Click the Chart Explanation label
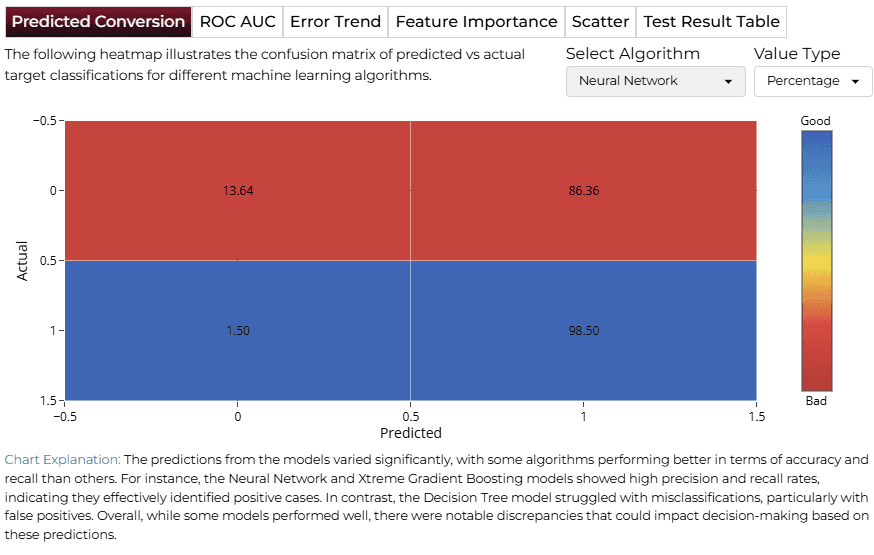874x555 pixels. point(62,460)
